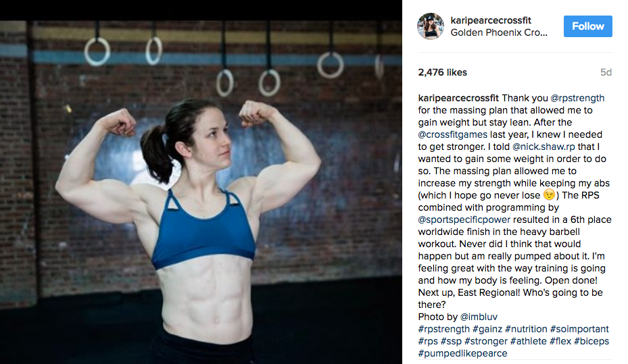The height and width of the screenshot is (364, 628).
Task: Open @crossfitgames mention
Action: tap(452, 135)
